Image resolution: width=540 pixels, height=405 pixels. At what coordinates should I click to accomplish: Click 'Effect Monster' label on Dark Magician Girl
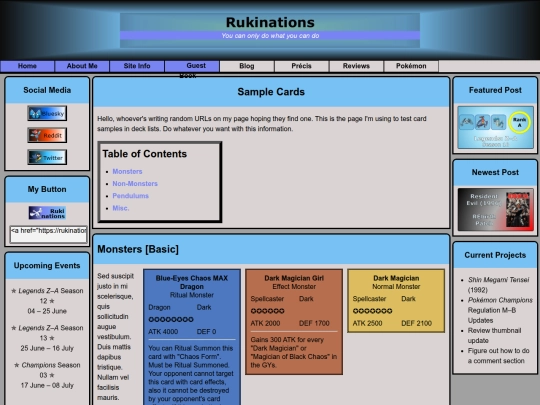pos(294,287)
